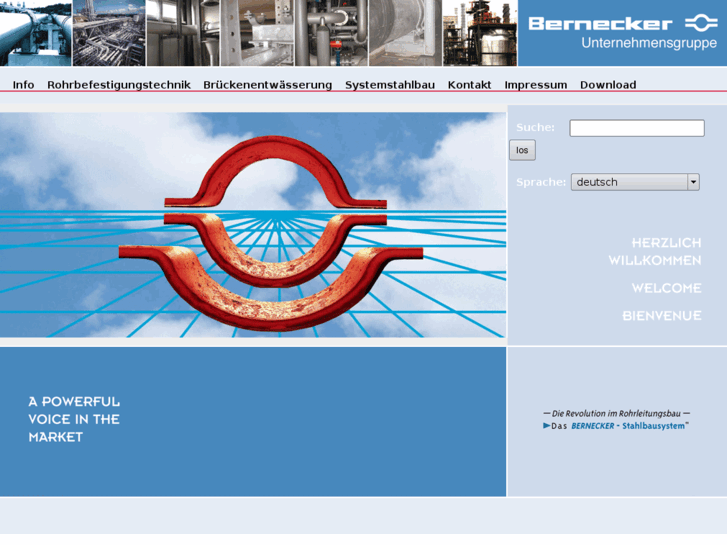Click the Suche search input field
The image size is (727, 545).
click(637, 128)
